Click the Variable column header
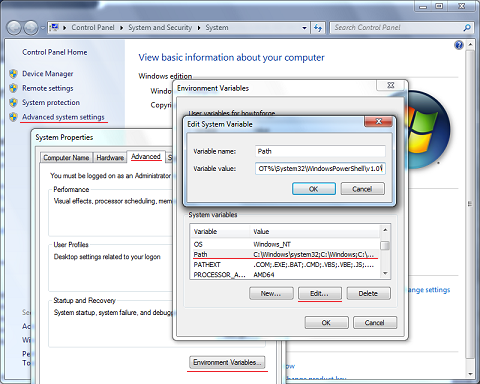The width and height of the screenshot is (480, 384). [220, 231]
